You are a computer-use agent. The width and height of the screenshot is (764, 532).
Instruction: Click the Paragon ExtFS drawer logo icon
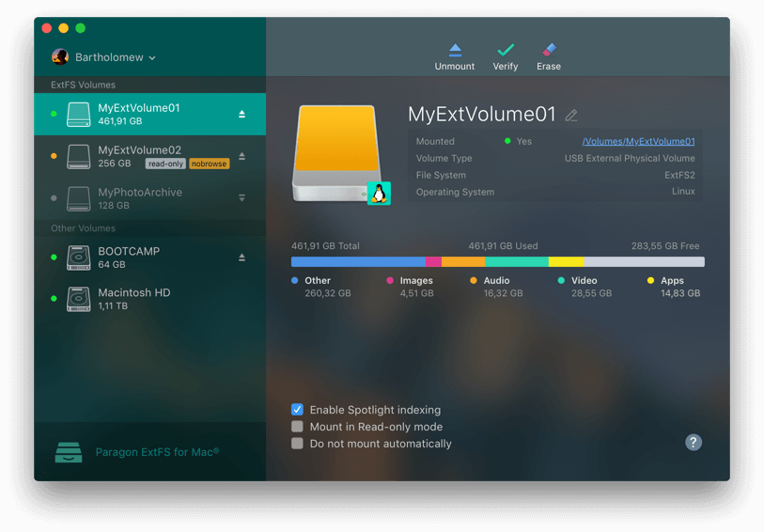(x=69, y=452)
